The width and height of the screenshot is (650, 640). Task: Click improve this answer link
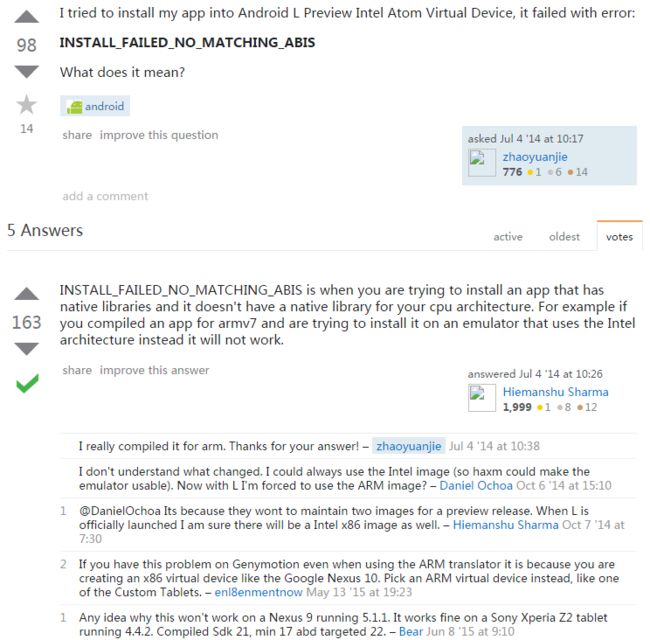(x=154, y=370)
